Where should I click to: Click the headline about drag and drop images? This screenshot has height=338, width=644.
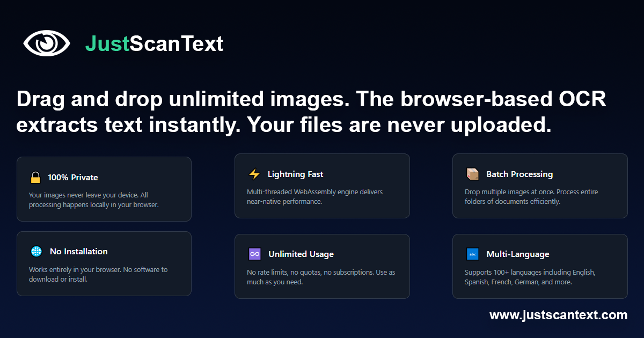click(x=311, y=111)
